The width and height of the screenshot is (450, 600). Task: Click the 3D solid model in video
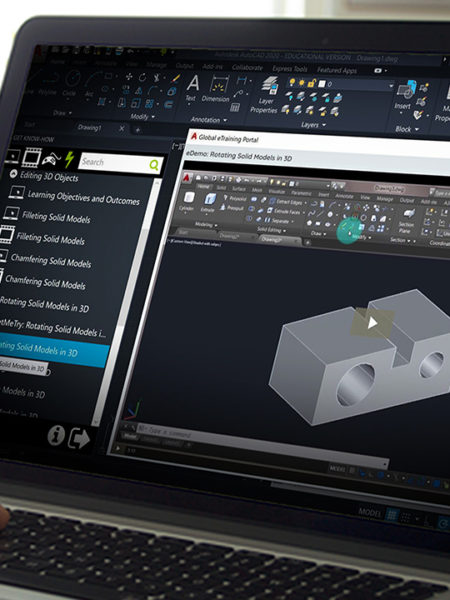[x=362, y=357]
